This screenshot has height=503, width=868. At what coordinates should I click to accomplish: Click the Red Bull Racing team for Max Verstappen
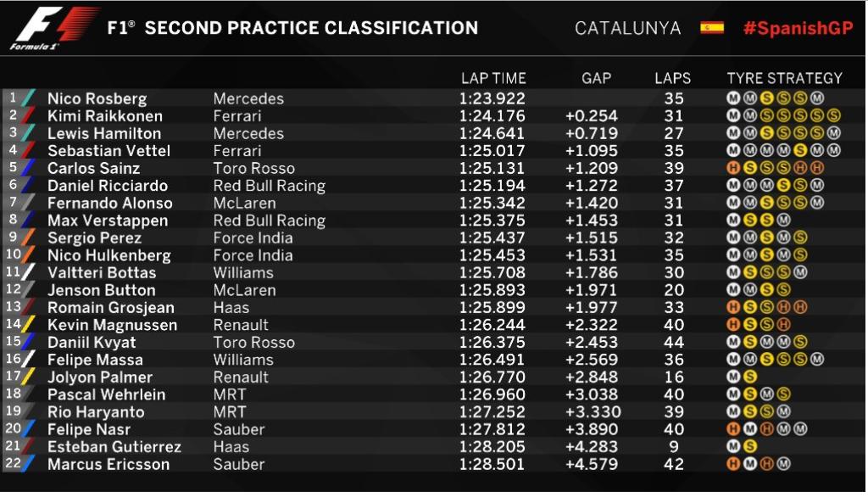(x=269, y=221)
